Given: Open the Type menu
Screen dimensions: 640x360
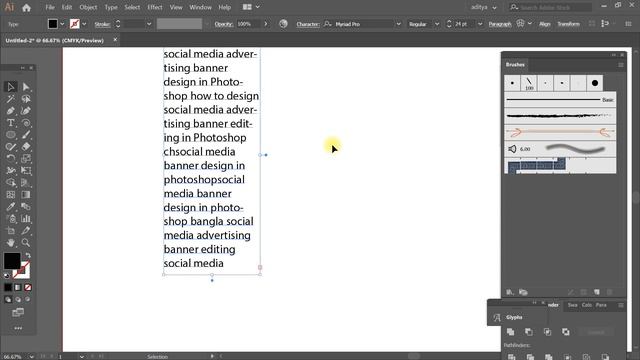Looking at the screenshot, I should pos(111,7).
